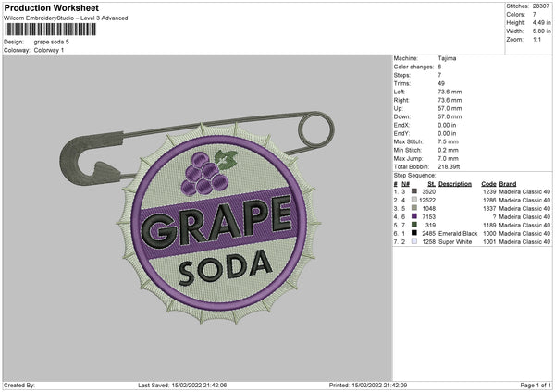Click the 'Brand' column header

point(508,184)
